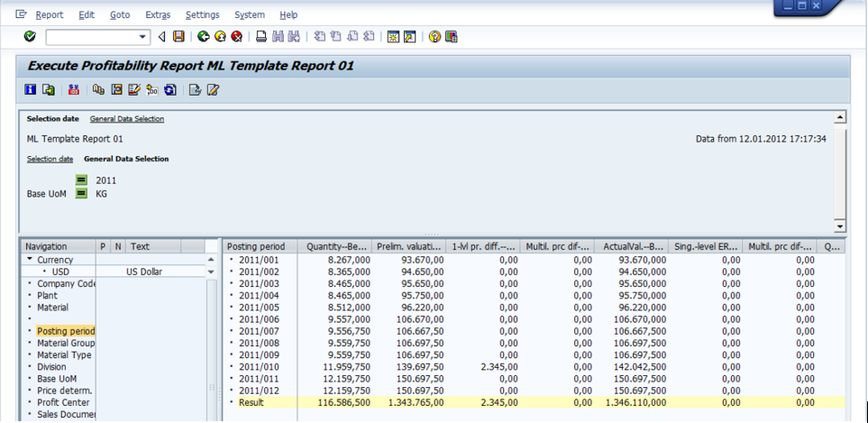Open the Help menu
Screen dimensions: 868x423
[288, 15]
